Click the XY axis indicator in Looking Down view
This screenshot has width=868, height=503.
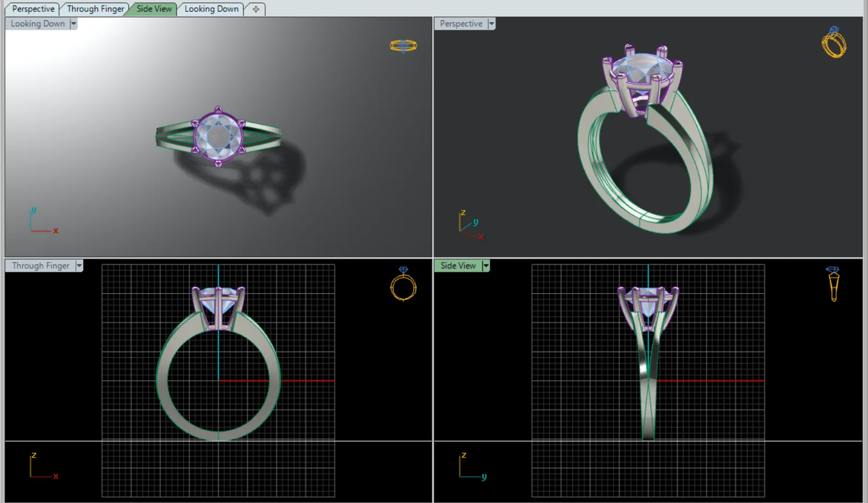44,220
